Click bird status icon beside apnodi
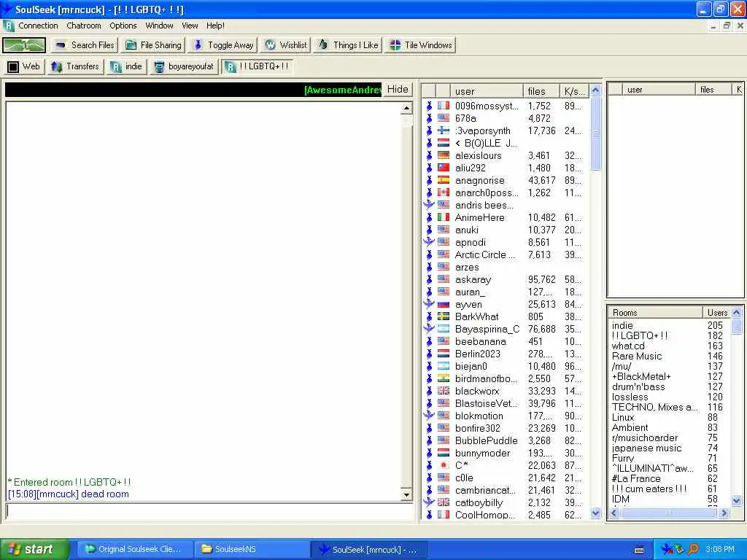The height and width of the screenshot is (560, 747). coord(429,242)
